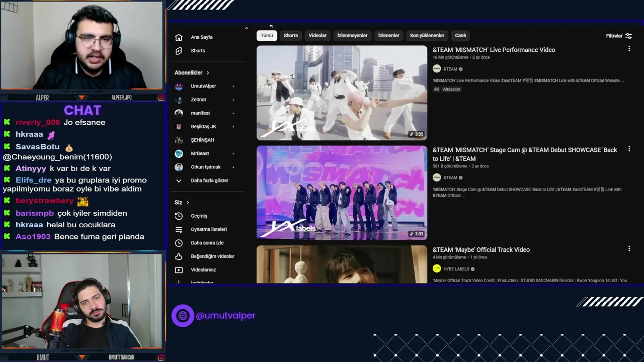
Task: Click chat username Atinyyy
Action: (x=31, y=168)
